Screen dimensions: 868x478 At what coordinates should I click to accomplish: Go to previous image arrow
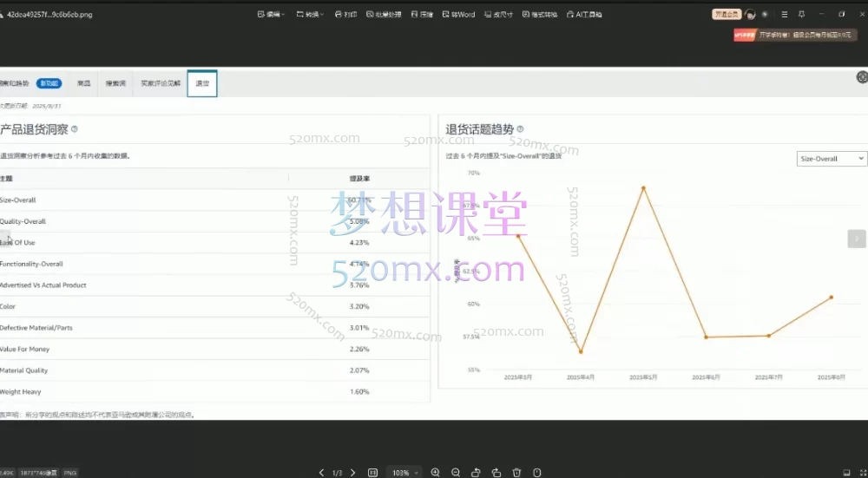[x=322, y=473]
